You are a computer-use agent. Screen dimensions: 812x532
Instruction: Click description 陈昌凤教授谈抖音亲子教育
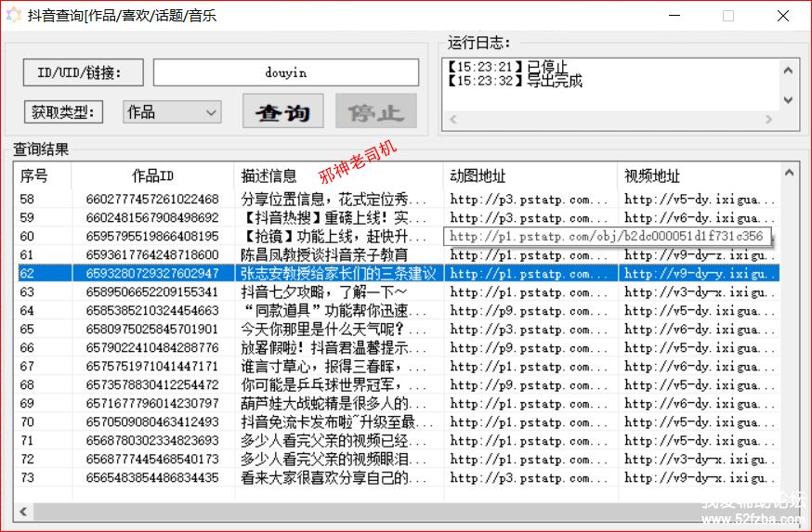[324, 254]
